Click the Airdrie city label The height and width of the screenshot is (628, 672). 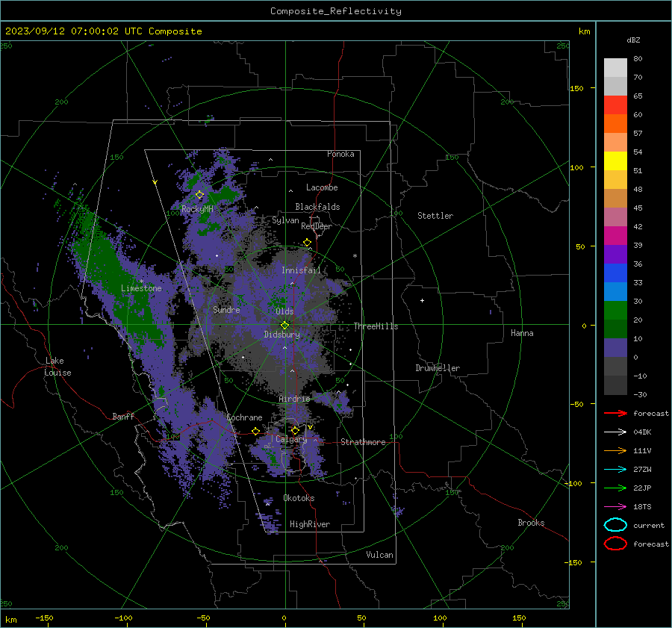pyautogui.click(x=294, y=399)
